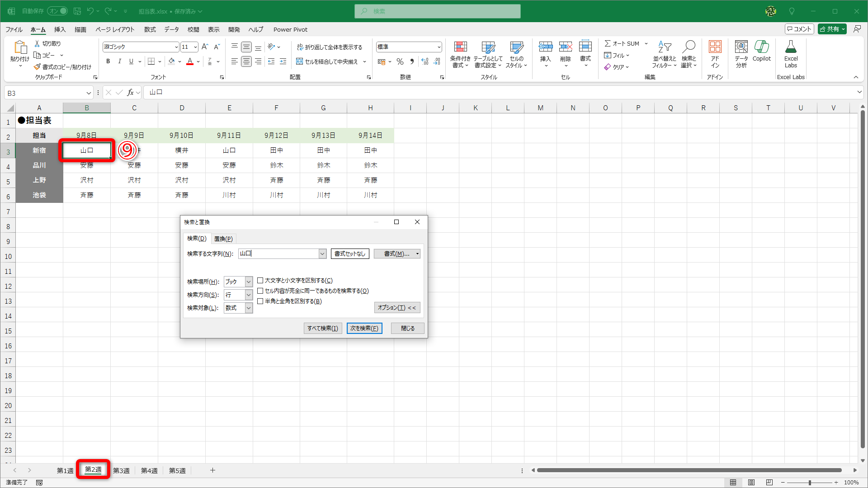Check match entire cell contents option
Screen dimensions: 868x488
click(260, 291)
